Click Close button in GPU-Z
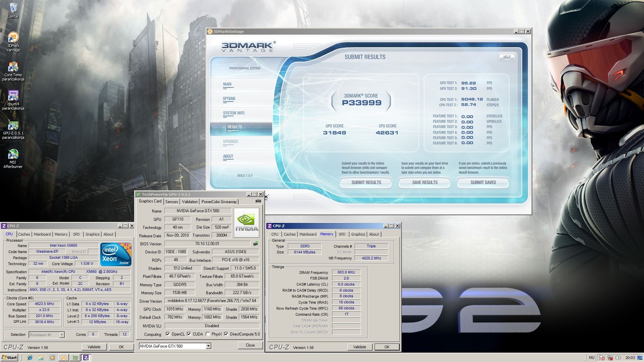Viewport: 644px width, 362px height. coord(250,345)
